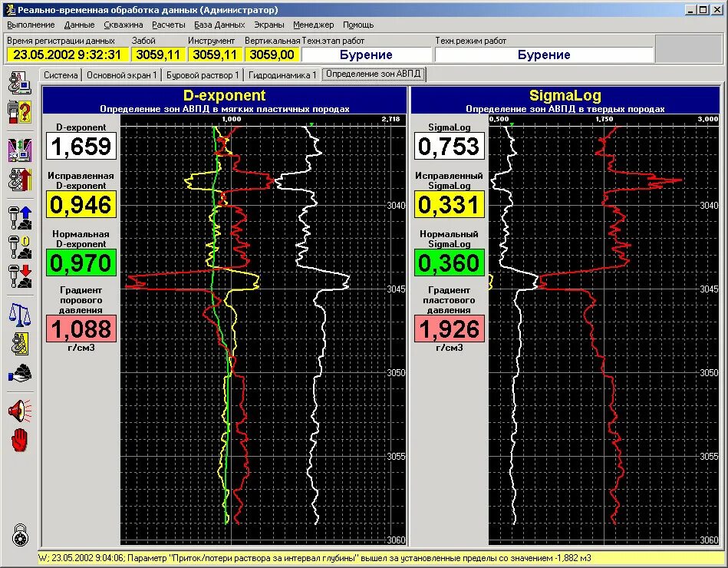Click the 1,750 scale label on SigmaLog chart

pyautogui.click(x=604, y=119)
